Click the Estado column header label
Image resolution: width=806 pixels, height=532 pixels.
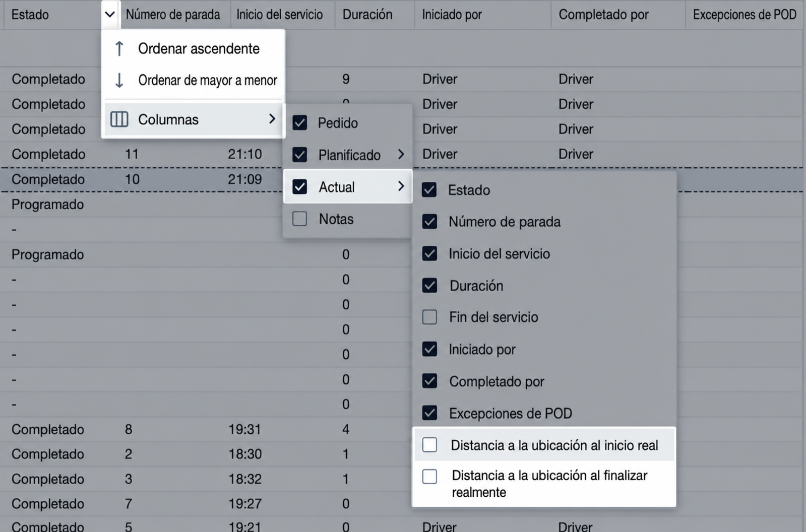(30, 15)
